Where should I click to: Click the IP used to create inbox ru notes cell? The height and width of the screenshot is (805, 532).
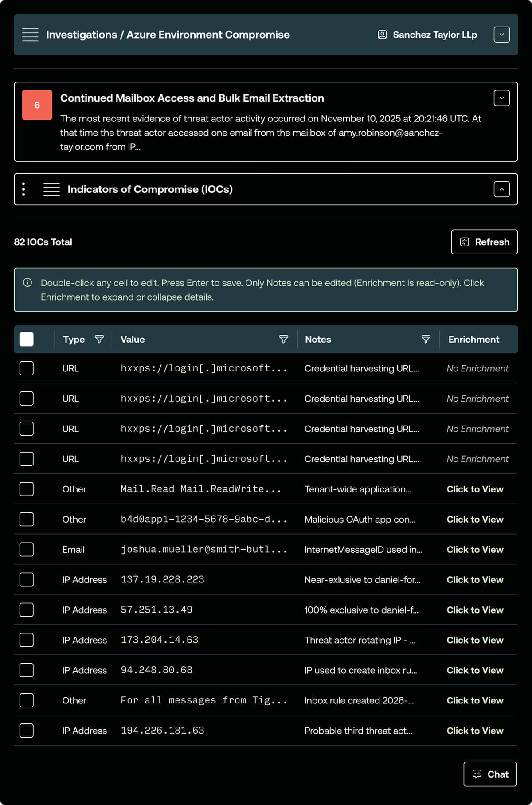360,670
